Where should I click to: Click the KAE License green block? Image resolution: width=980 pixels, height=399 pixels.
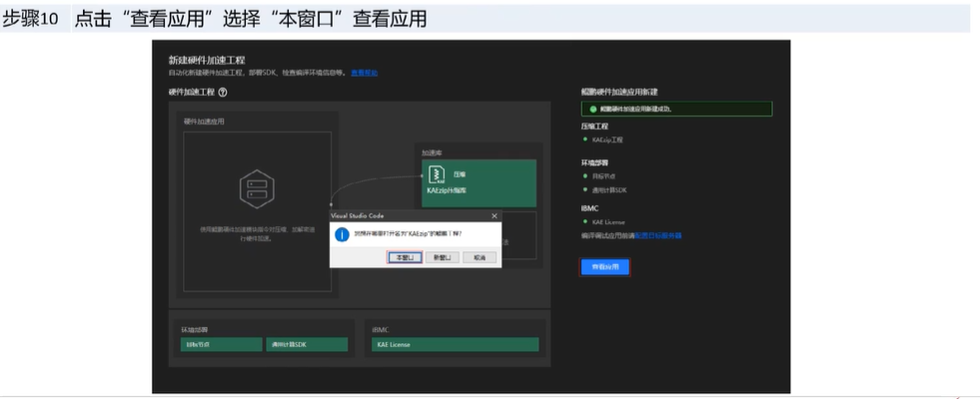pyautogui.click(x=455, y=345)
